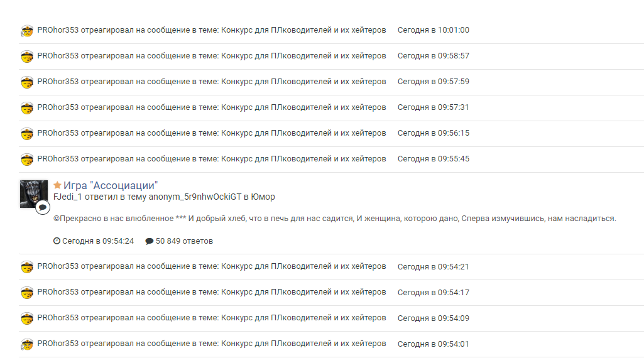The image size is (644, 358).
Task: Click the comment icon next to 50 849 ответов
Action: tap(149, 241)
